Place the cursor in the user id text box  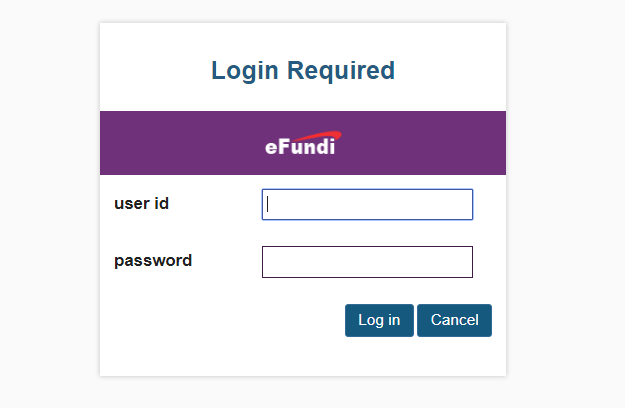(x=367, y=204)
